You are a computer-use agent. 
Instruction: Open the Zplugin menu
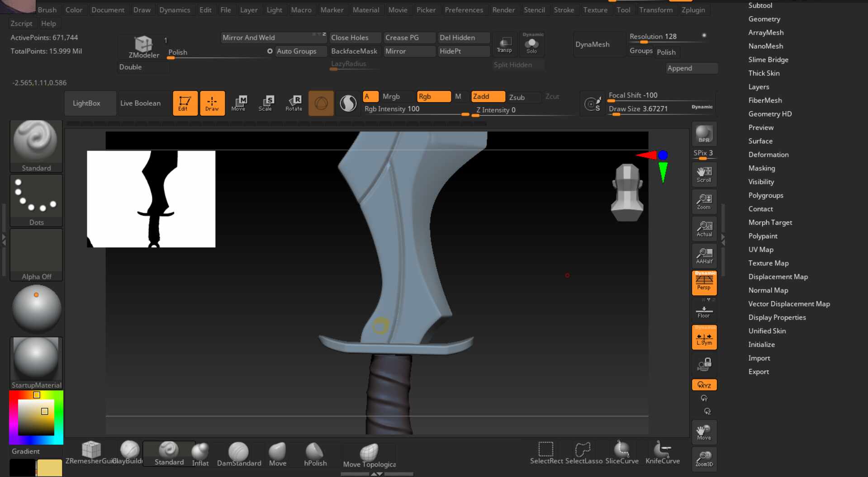(693, 10)
